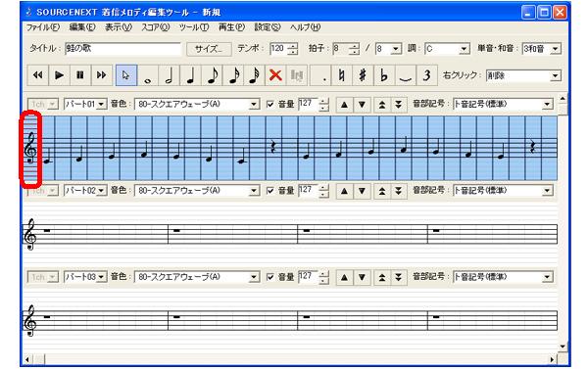Click the fast-forward playback button
This screenshot has width=588, height=369.
[x=101, y=75]
